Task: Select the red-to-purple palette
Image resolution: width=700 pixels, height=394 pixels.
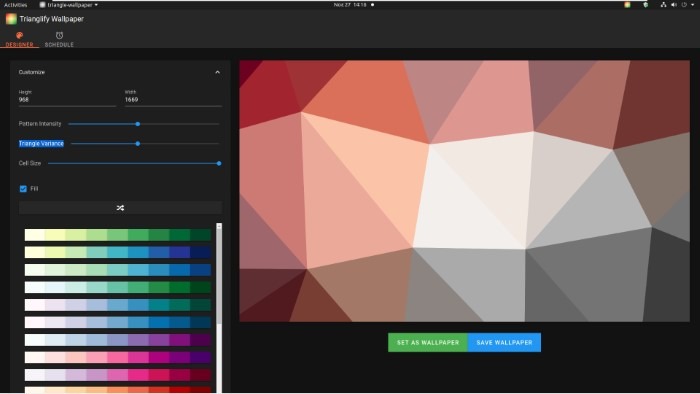Action: (x=118, y=357)
